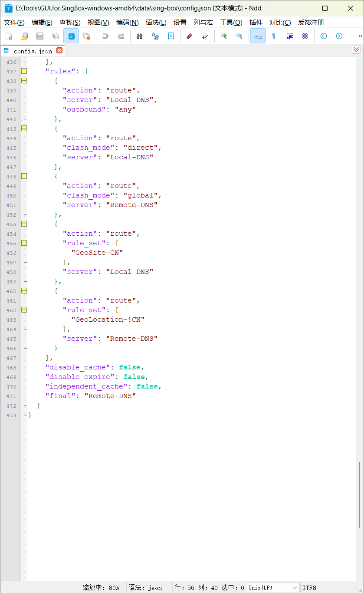The width and height of the screenshot is (364, 593).
Task: Collapse the fold marker at line 453
Action: coord(24,224)
